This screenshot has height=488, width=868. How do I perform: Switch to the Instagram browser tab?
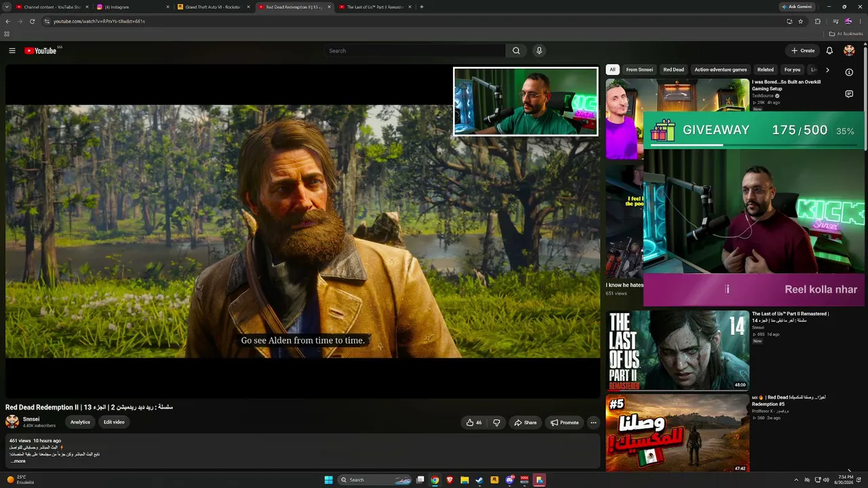[x=133, y=7]
